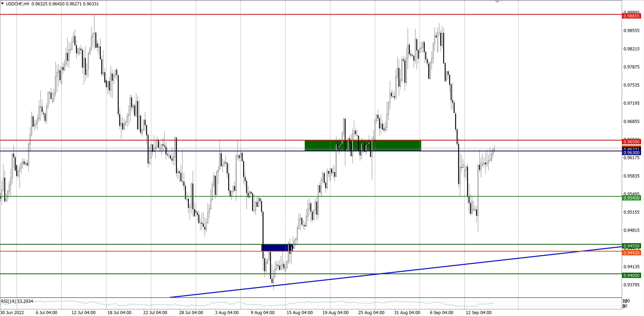Click the 0.98215 value on price scale
644x316 pixels.
[631, 49]
